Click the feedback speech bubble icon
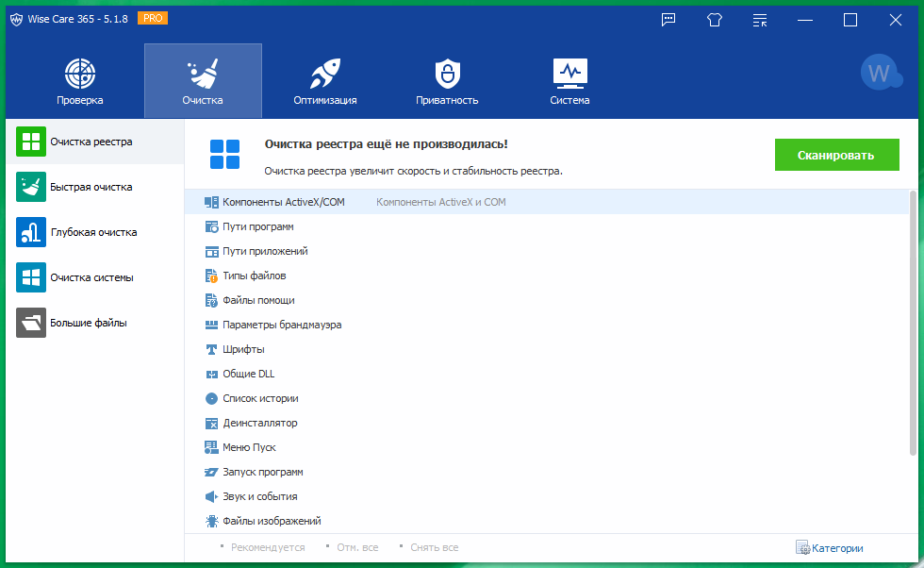The width and height of the screenshot is (924, 568). pos(668,19)
